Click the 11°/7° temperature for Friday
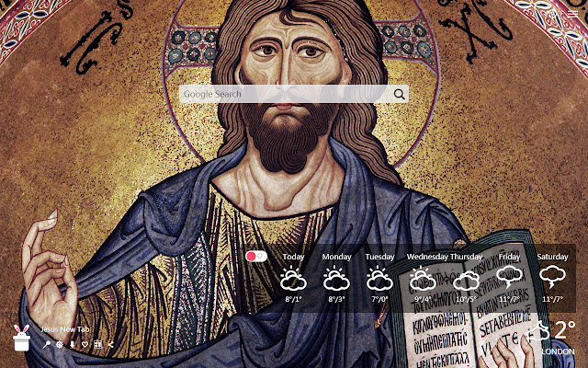The image size is (588, 368). point(509,299)
